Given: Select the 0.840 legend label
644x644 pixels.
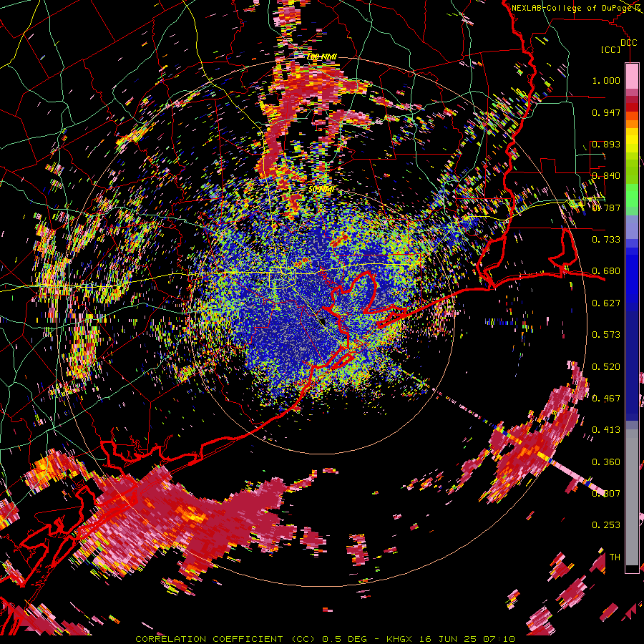Looking at the screenshot, I should pyautogui.click(x=606, y=176).
